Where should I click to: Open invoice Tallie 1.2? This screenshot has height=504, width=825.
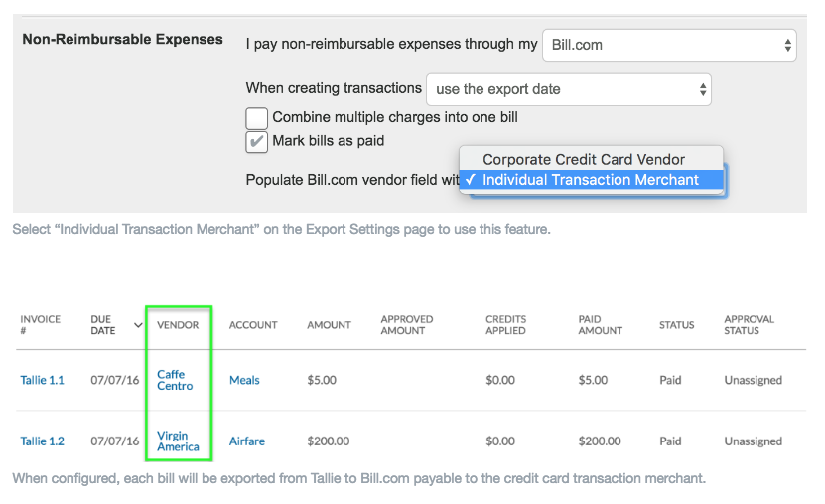(x=42, y=441)
